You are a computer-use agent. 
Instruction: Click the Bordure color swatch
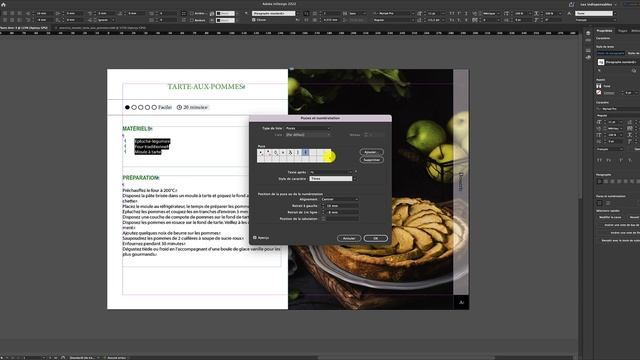[x=225, y=20]
